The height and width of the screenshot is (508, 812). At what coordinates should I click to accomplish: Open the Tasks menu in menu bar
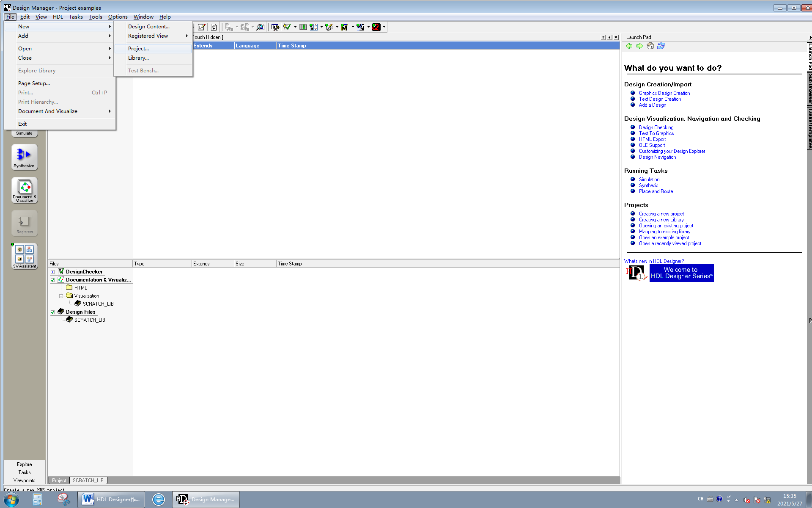[x=76, y=17]
